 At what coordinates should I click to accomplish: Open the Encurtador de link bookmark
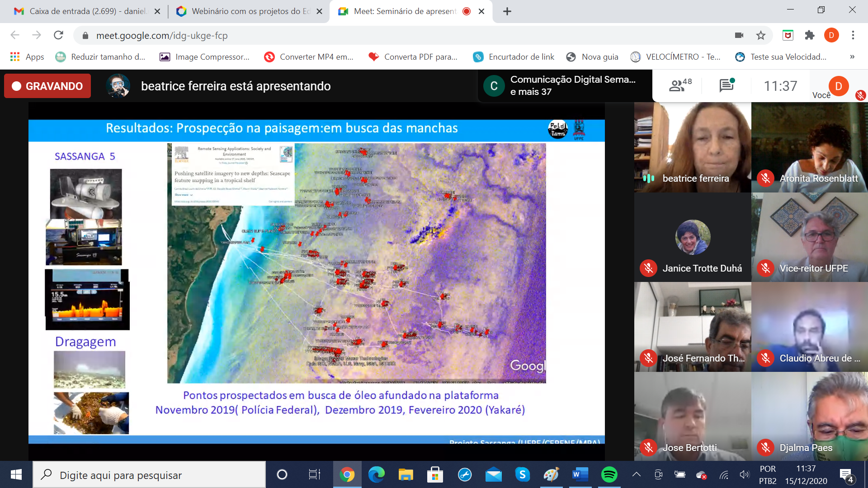pos(514,57)
